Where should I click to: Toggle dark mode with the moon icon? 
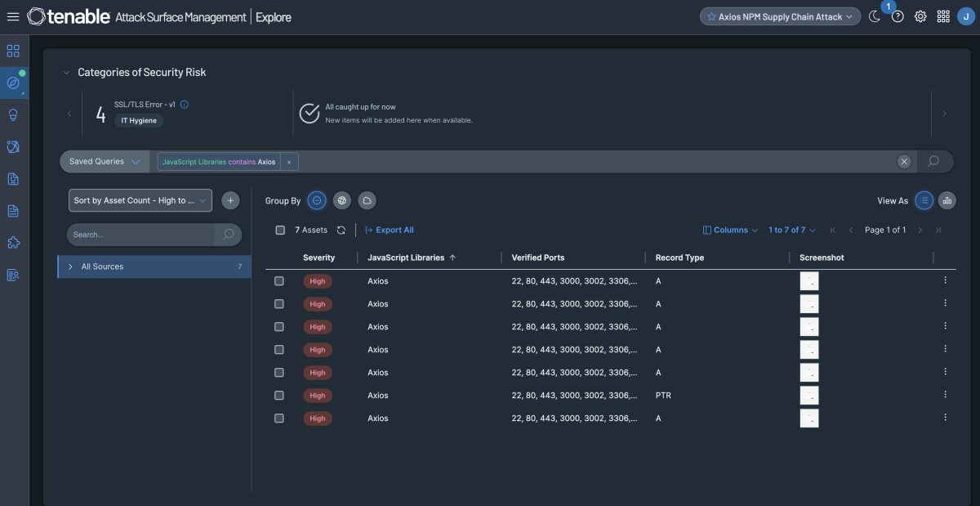[x=875, y=16]
